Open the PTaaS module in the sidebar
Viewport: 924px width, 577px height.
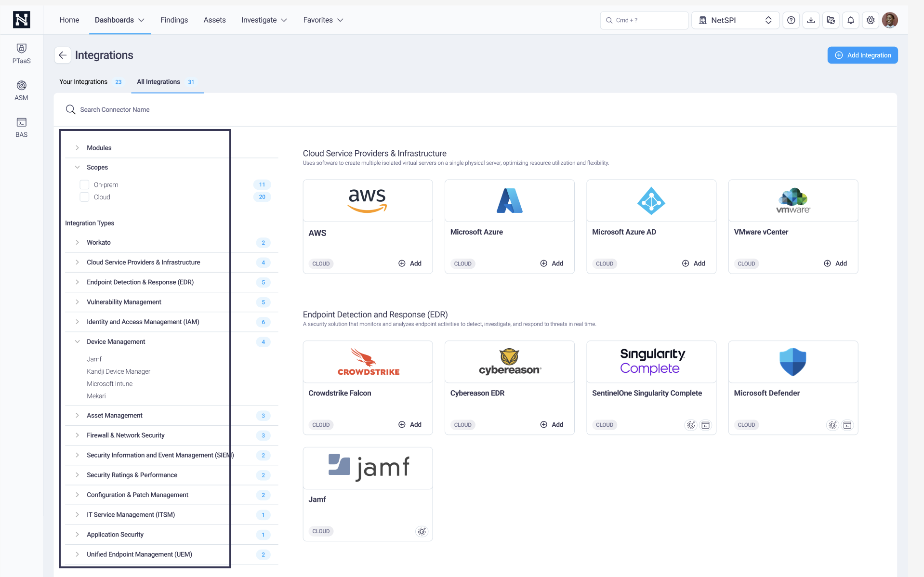21,53
